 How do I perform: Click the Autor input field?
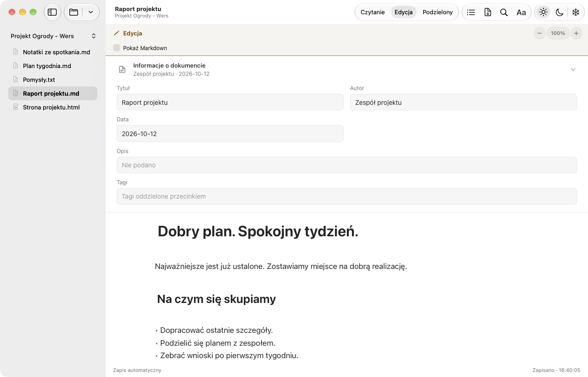point(464,102)
